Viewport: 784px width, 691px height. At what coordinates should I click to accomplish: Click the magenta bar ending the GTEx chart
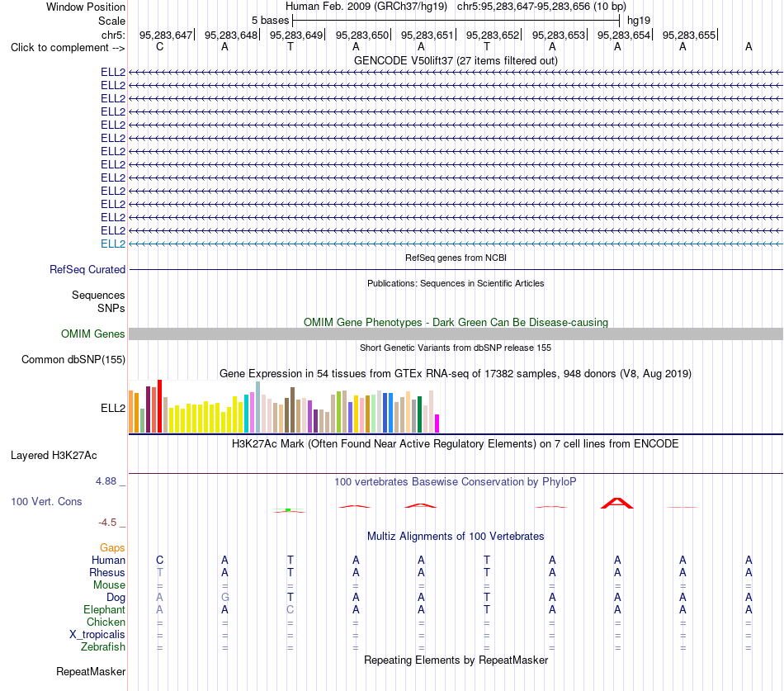coord(437,424)
